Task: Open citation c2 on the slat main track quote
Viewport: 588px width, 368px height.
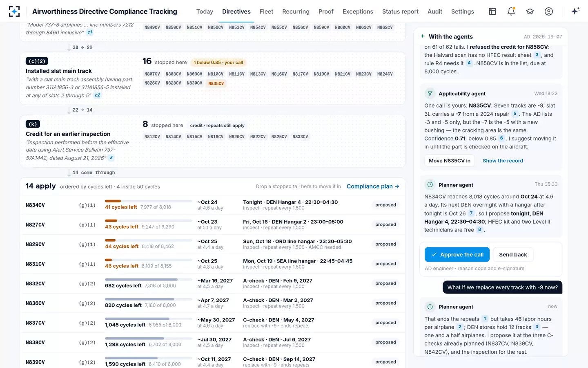Action: click(98, 95)
